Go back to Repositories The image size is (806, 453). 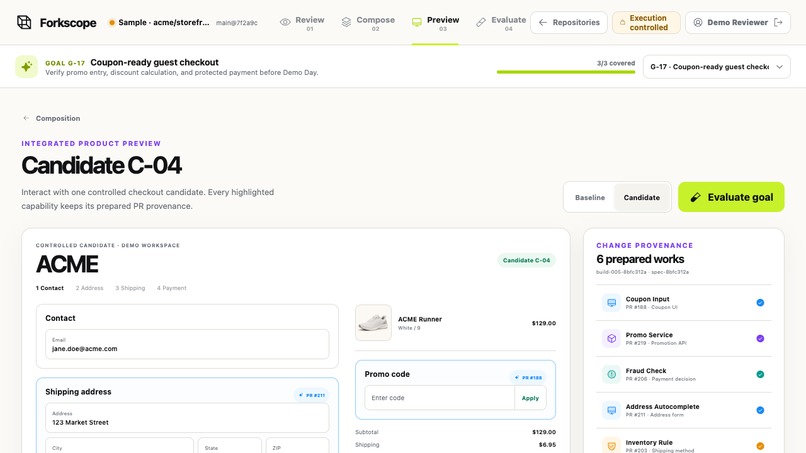(569, 23)
